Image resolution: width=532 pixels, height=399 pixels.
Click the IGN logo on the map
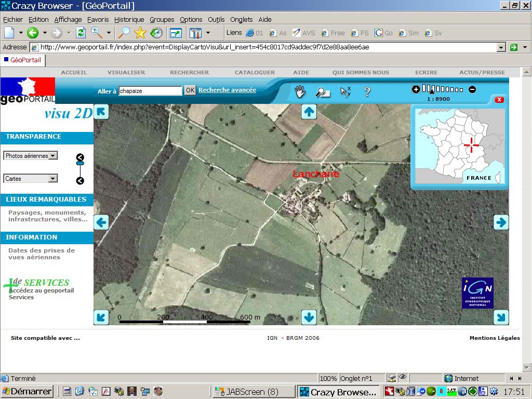pos(477,293)
